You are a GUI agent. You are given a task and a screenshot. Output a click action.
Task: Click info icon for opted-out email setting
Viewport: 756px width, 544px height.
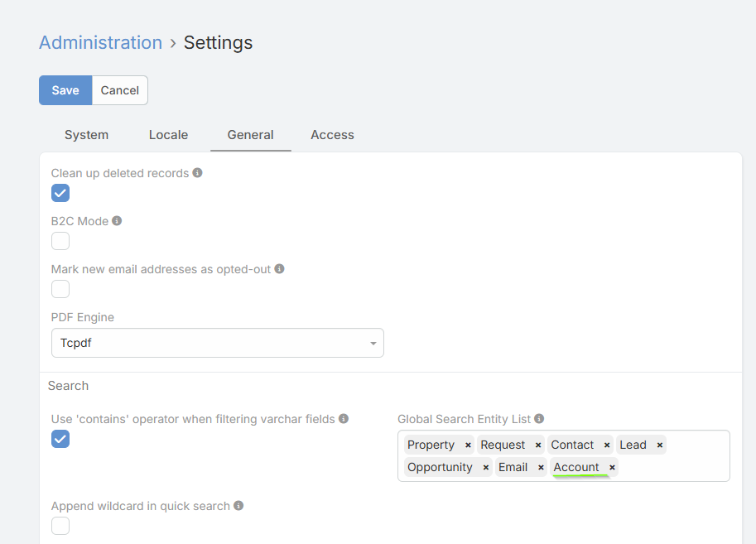280,269
